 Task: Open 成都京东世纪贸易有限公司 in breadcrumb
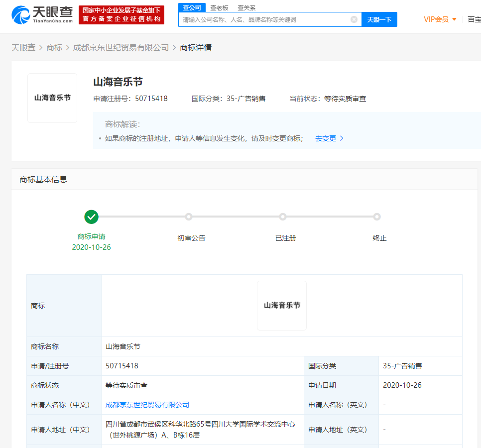coord(121,47)
